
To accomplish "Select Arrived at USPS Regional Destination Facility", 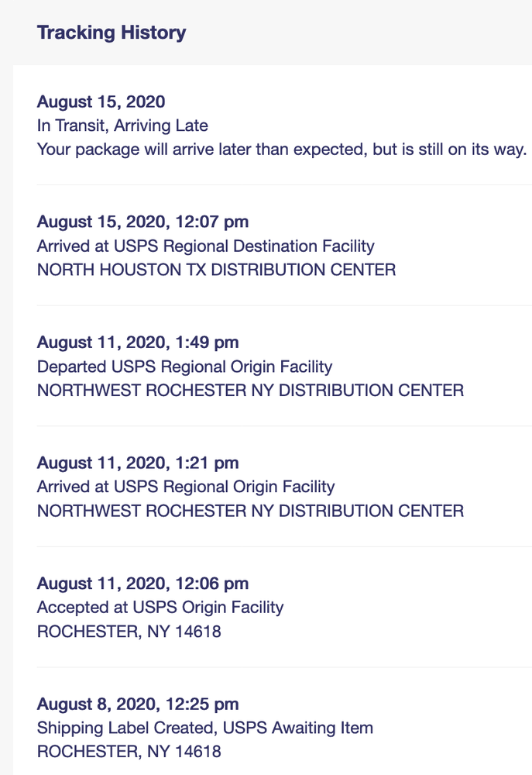I will 205,246.
